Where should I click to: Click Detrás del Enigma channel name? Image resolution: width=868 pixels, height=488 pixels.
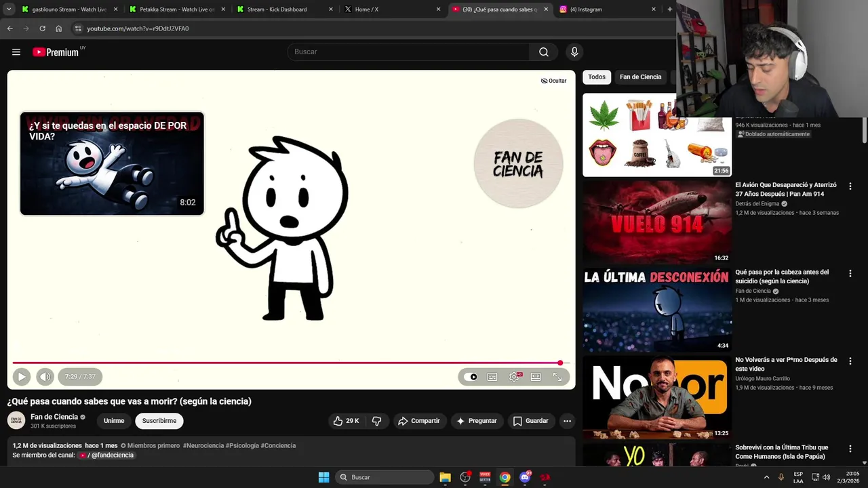tap(757, 204)
